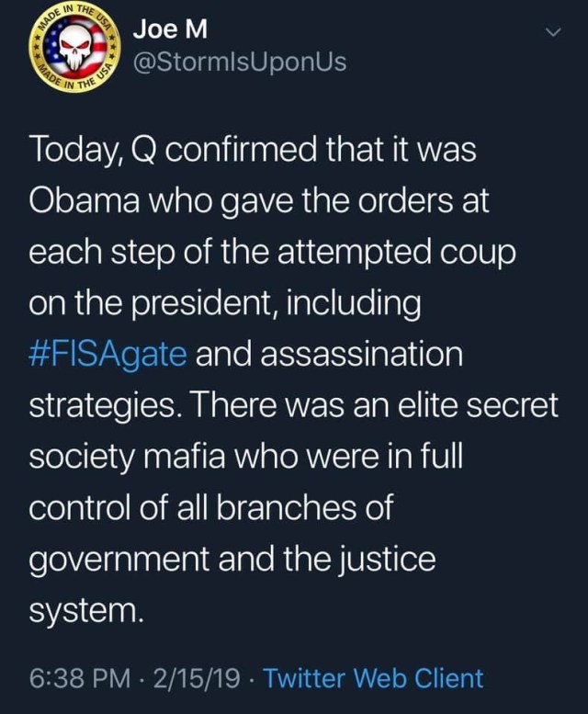This screenshot has height=714, width=588.
Task: Click the word "strategies" in the tweet
Action: tap(102, 405)
